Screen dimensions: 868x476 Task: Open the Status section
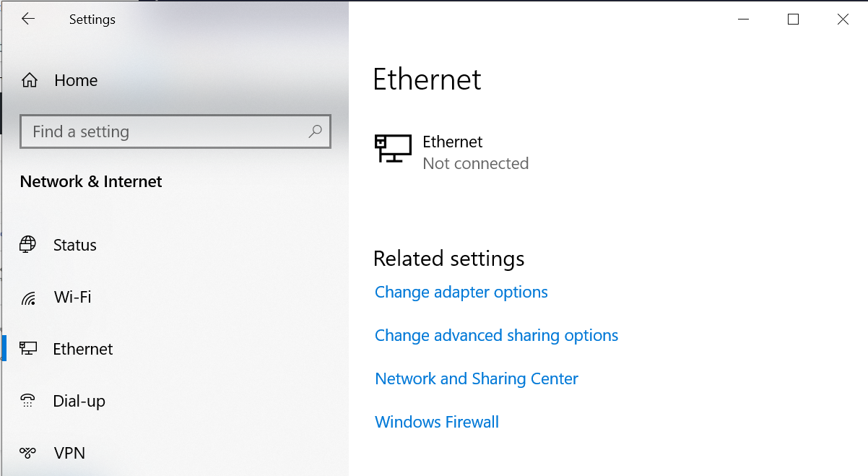(x=75, y=245)
